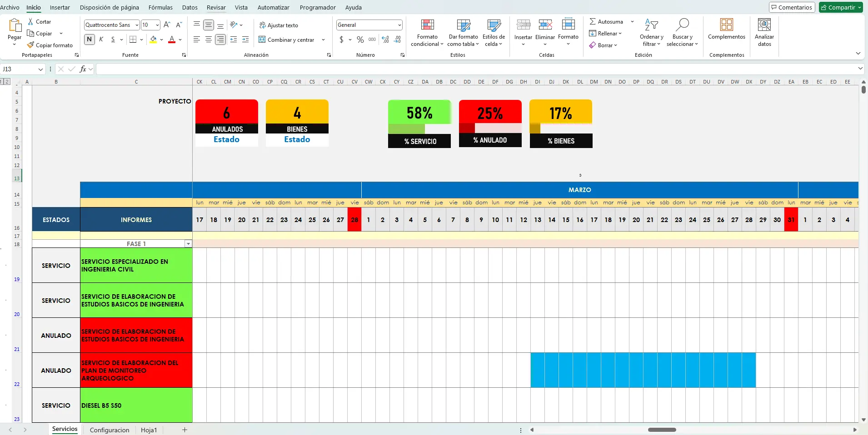This screenshot has width=868, height=435.
Task: Switch to the Configuracion sheet tab
Action: pyautogui.click(x=110, y=430)
